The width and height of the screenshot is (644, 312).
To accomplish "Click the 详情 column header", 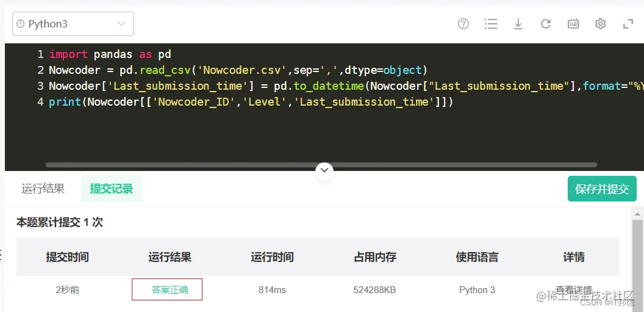I will pyautogui.click(x=574, y=257).
